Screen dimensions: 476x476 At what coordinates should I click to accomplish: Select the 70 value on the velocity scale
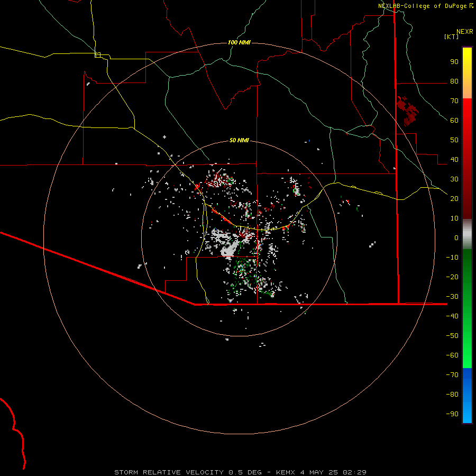[454, 101]
